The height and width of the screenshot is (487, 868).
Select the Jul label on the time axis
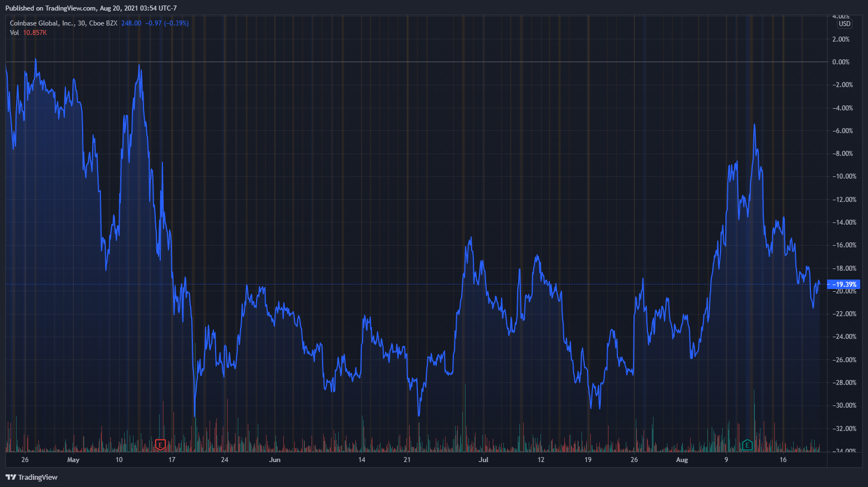483,460
